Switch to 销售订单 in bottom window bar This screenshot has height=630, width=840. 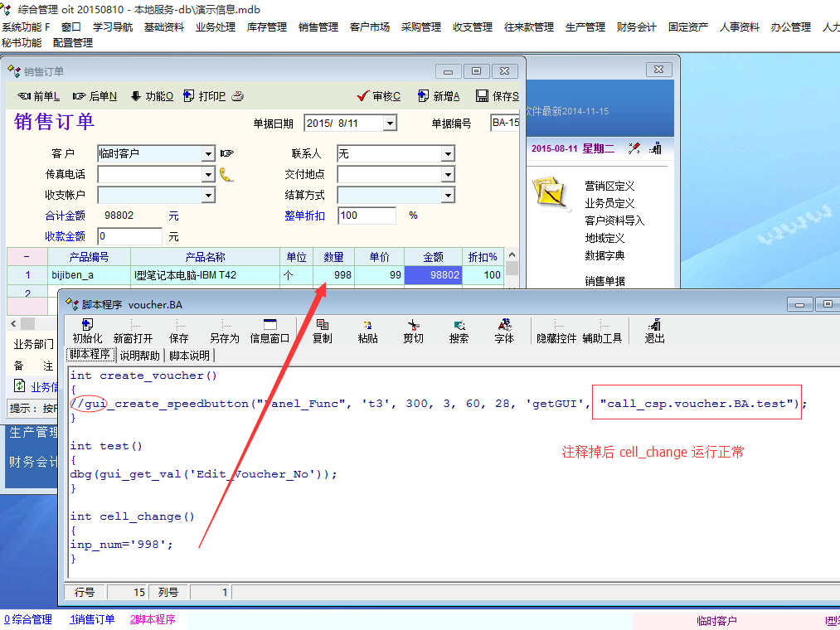92,620
